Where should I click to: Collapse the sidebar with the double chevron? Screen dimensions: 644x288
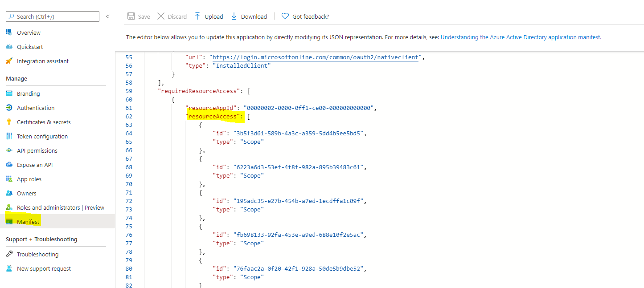pos(108,16)
